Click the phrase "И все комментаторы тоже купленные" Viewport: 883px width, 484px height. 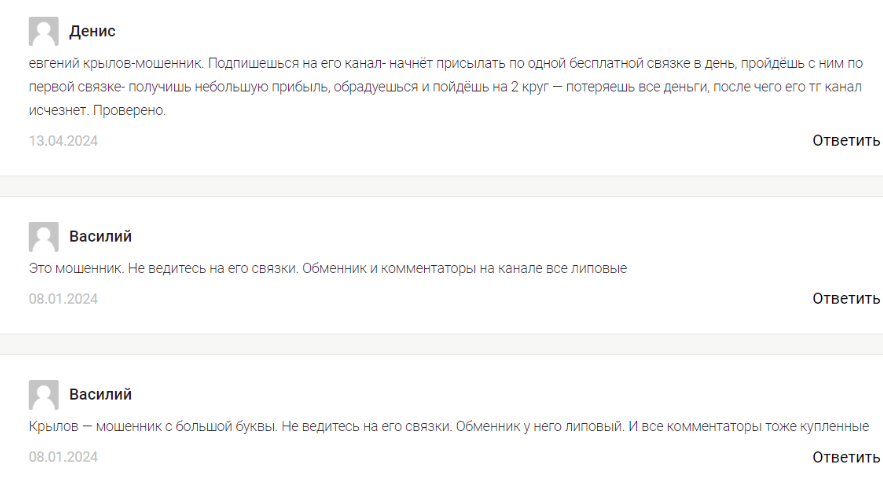[x=748, y=426]
